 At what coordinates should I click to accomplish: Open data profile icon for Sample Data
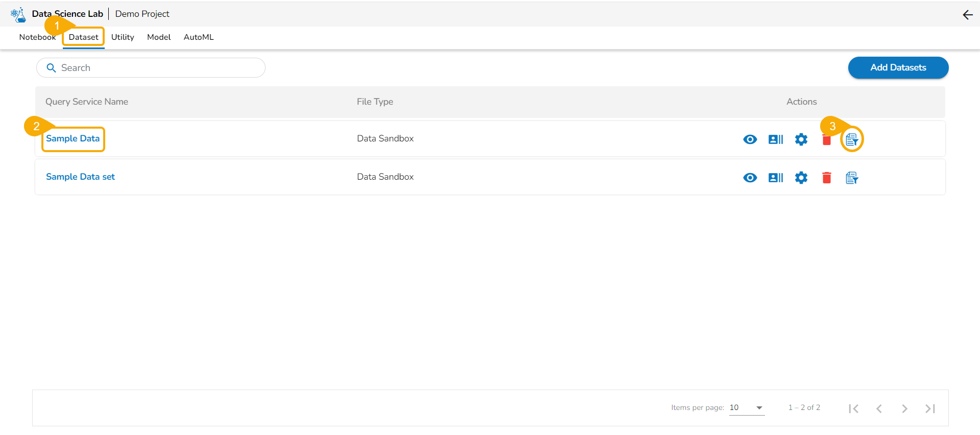pyautogui.click(x=775, y=139)
